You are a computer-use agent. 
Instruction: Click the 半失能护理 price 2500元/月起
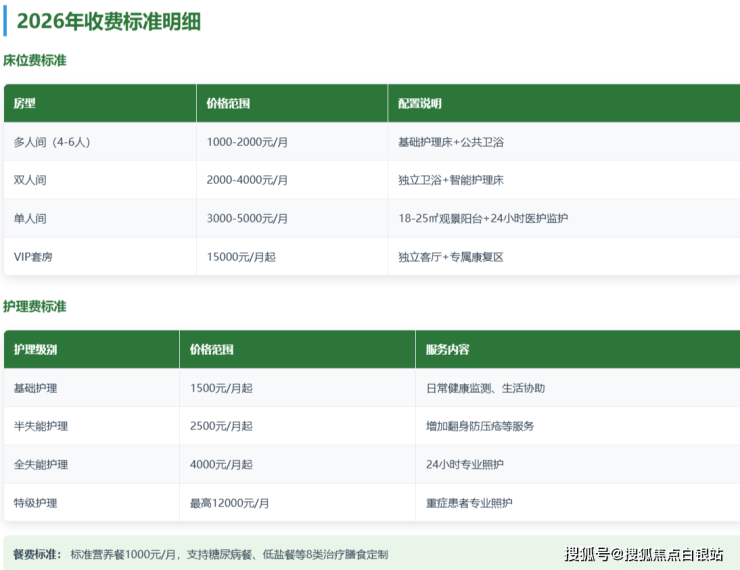click(221, 426)
